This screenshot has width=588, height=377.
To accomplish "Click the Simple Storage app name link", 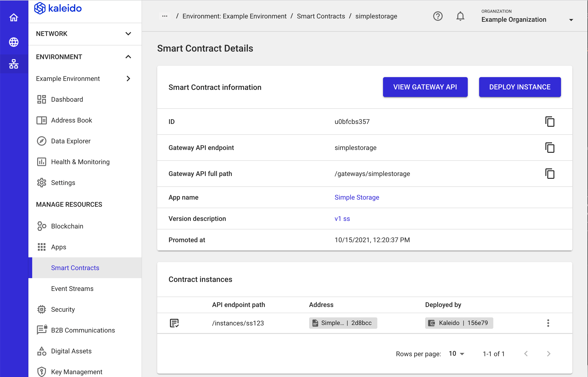I will [x=356, y=197].
